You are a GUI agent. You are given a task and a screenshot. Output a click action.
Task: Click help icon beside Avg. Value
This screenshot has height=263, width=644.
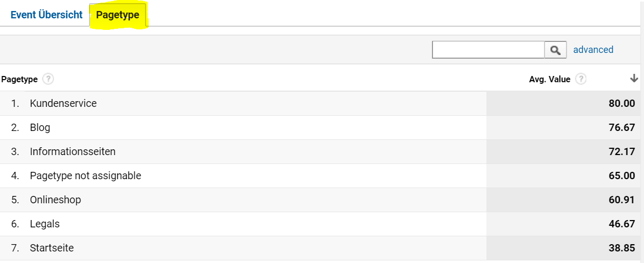point(581,79)
